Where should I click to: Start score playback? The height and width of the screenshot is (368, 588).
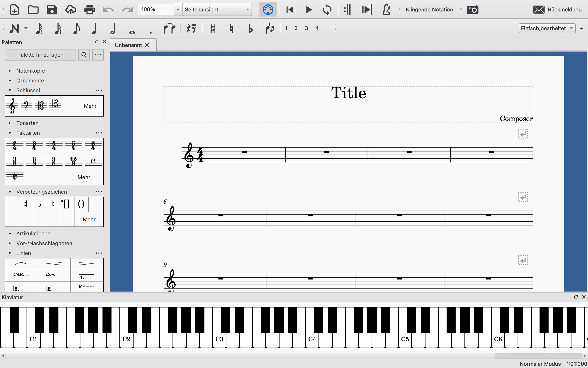tap(309, 10)
